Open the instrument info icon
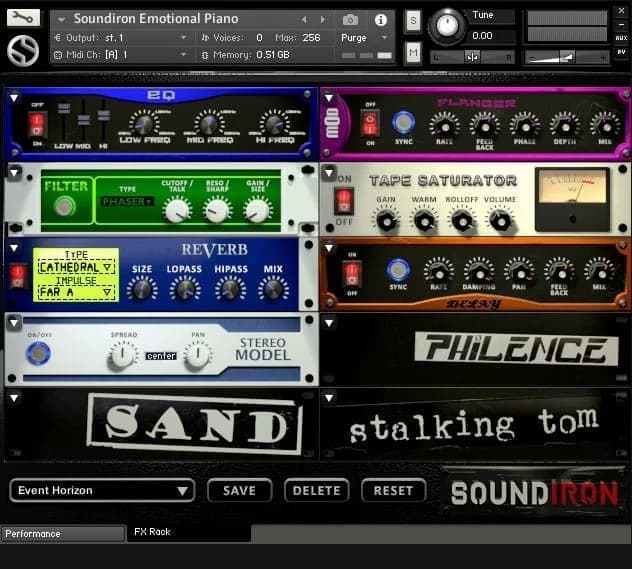This screenshot has width=632, height=569. click(x=380, y=19)
